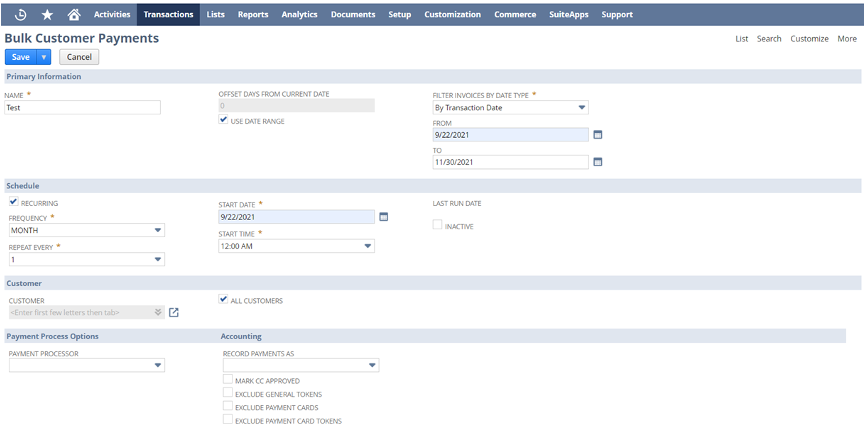Click the Last Run Date label

[x=457, y=203]
